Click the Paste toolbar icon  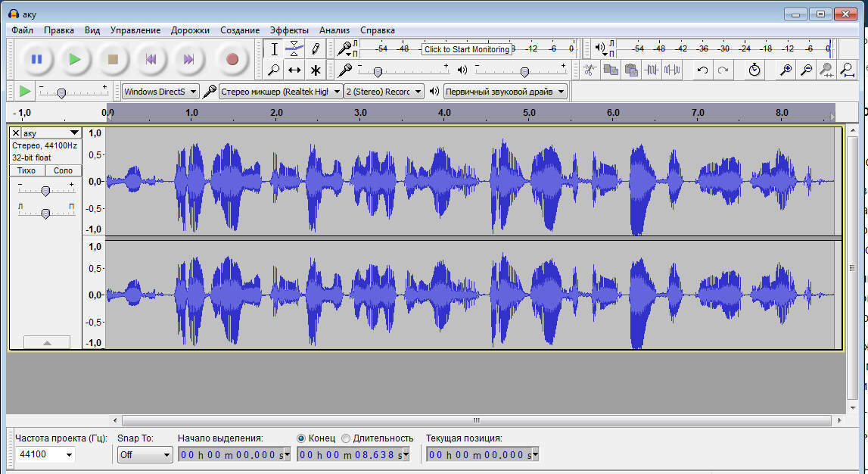[x=631, y=70]
